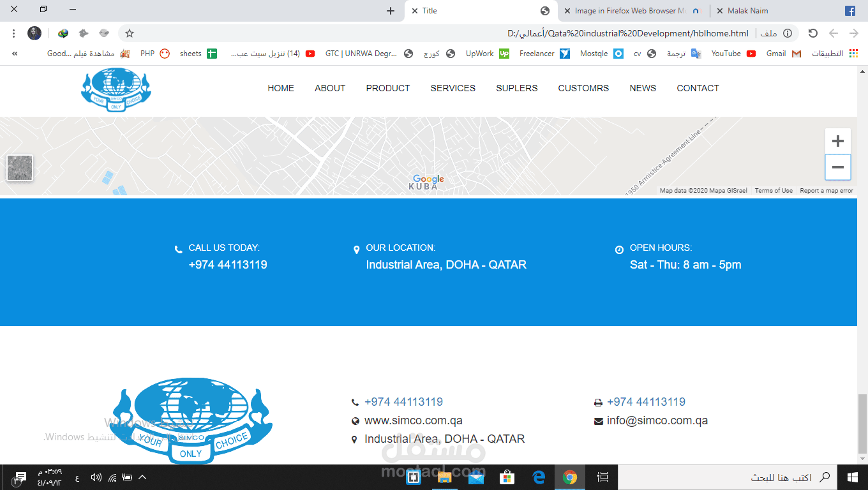This screenshot has height=490, width=868.
Task: Open the Mostqle bookmark
Action: point(602,54)
